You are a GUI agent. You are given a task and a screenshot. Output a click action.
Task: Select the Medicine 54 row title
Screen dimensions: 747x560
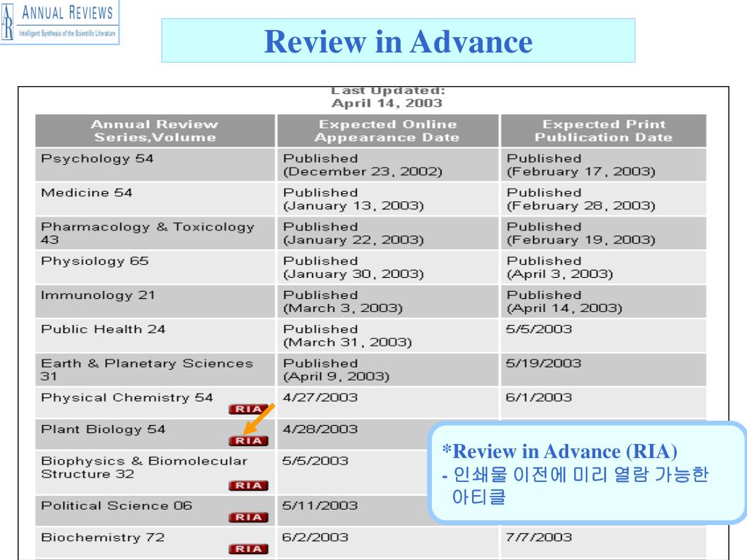(87, 192)
